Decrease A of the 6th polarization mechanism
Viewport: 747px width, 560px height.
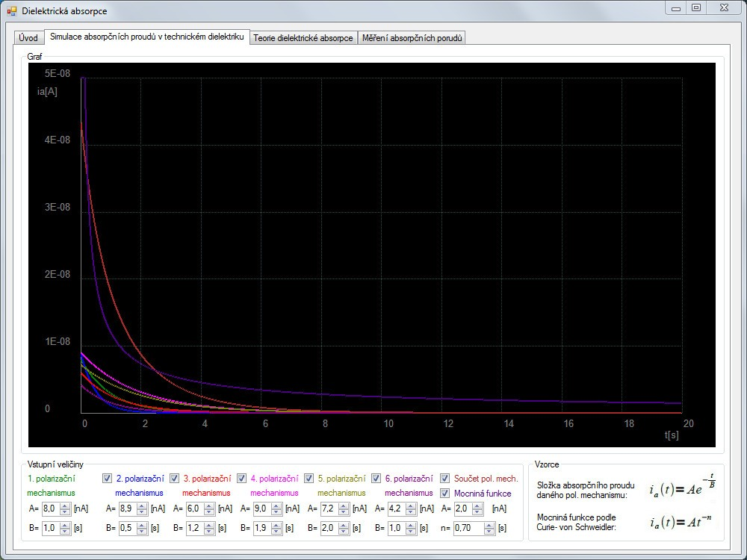(x=411, y=512)
